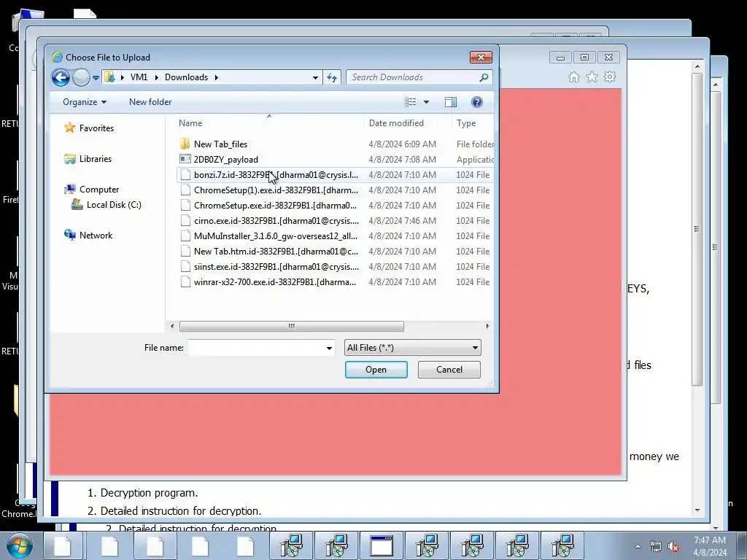The height and width of the screenshot is (560, 747).
Task: Click the muted volume icon in tray
Action: coord(673,546)
